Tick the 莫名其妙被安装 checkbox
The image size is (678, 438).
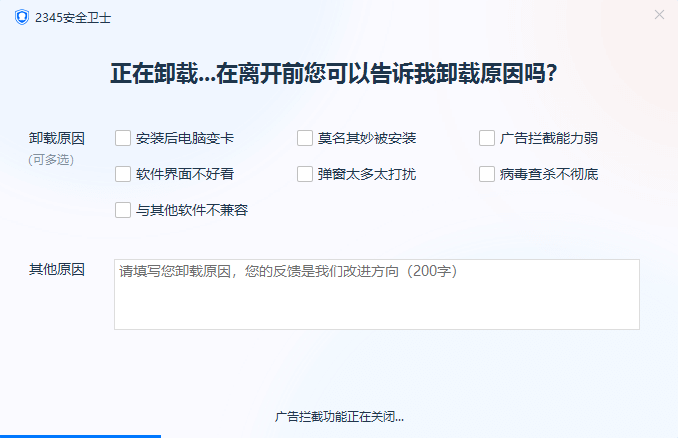(305, 138)
